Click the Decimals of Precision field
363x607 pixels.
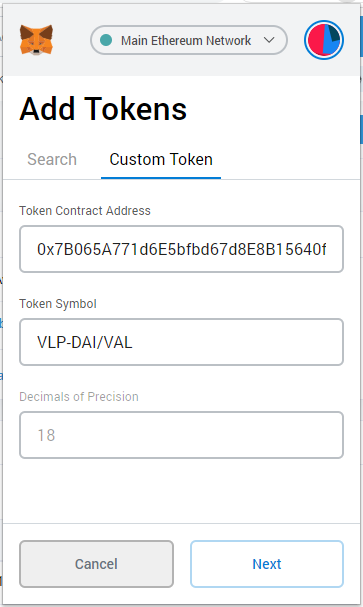182,435
